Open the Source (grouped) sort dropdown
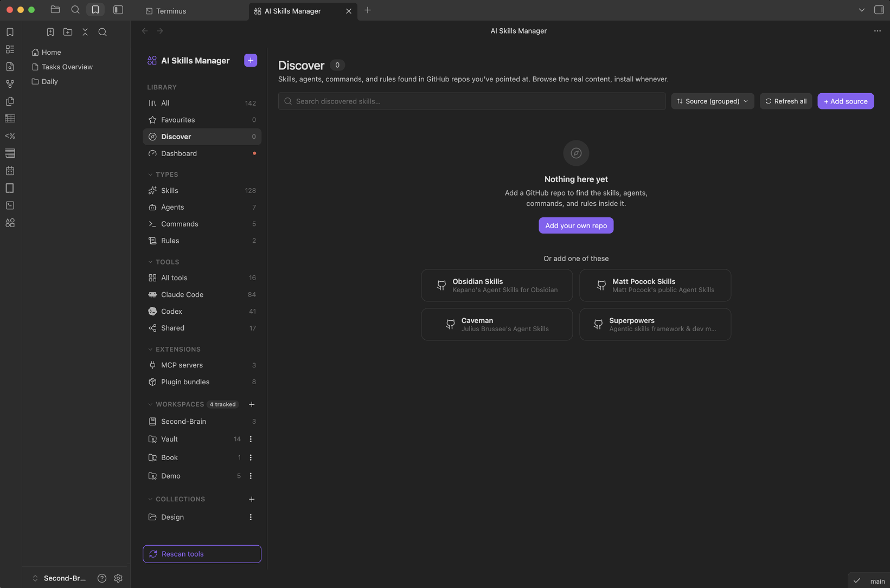 [713, 101]
